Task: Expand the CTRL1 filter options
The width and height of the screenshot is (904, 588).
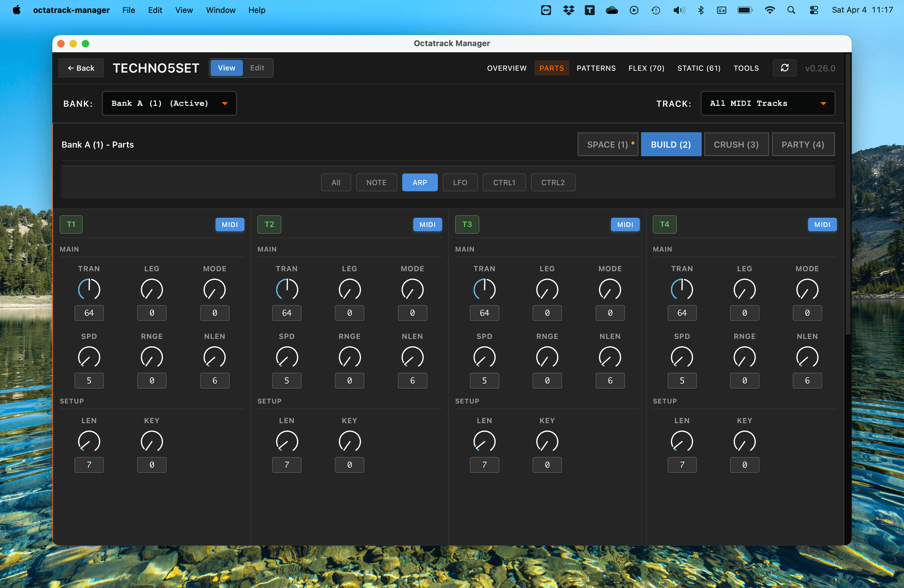Action: (x=504, y=182)
